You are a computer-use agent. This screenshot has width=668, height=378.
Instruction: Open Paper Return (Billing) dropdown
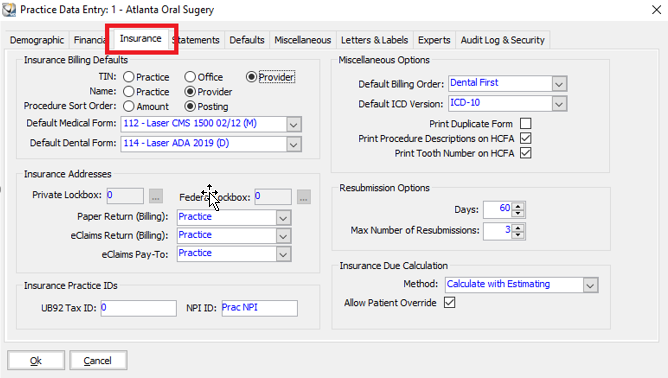[283, 218]
